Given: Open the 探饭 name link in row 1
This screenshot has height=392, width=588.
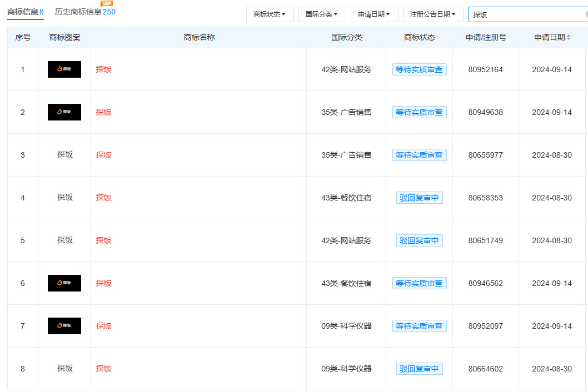Looking at the screenshot, I should 103,69.
